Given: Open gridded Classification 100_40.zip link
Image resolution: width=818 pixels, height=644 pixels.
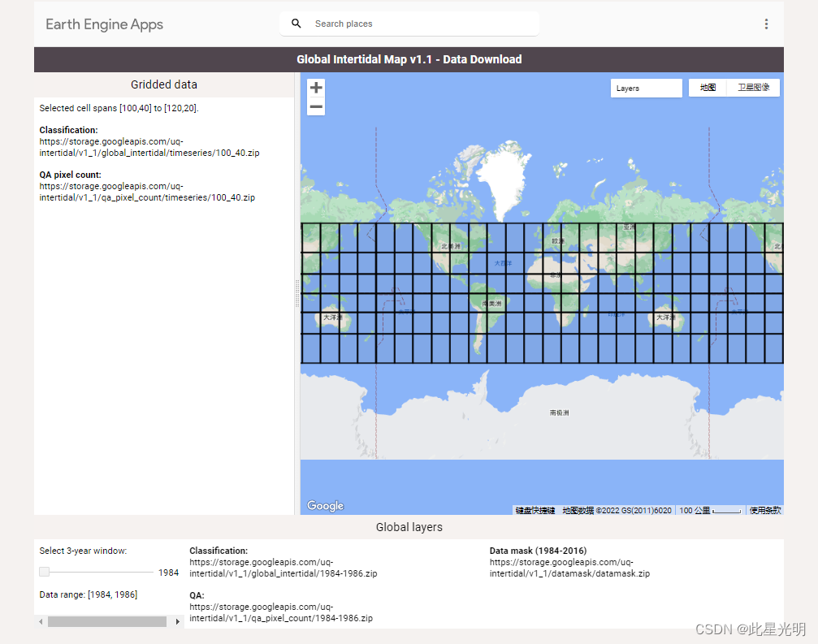Looking at the screenshot, I should tap(149, 147).
